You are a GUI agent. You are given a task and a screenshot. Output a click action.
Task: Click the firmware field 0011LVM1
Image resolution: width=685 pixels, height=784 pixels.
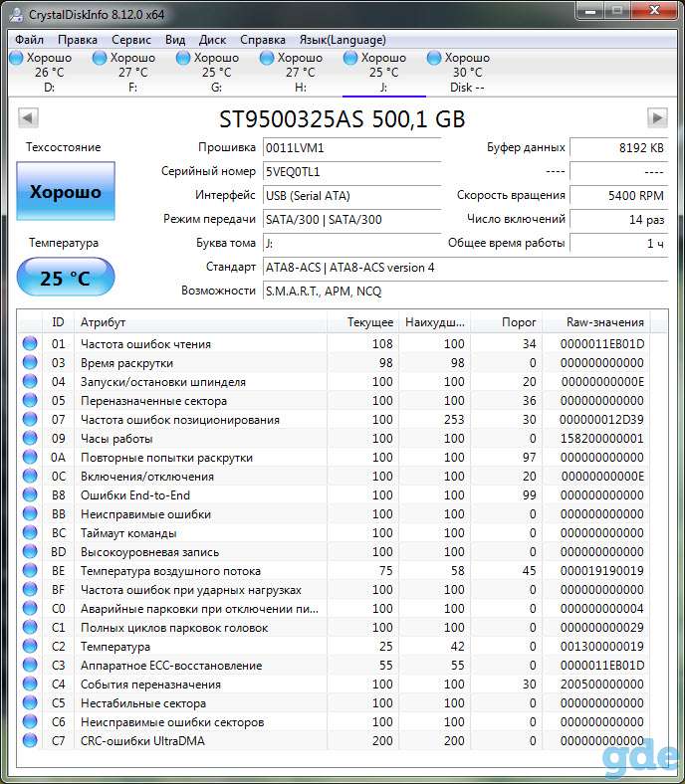[x=351, y=148]
